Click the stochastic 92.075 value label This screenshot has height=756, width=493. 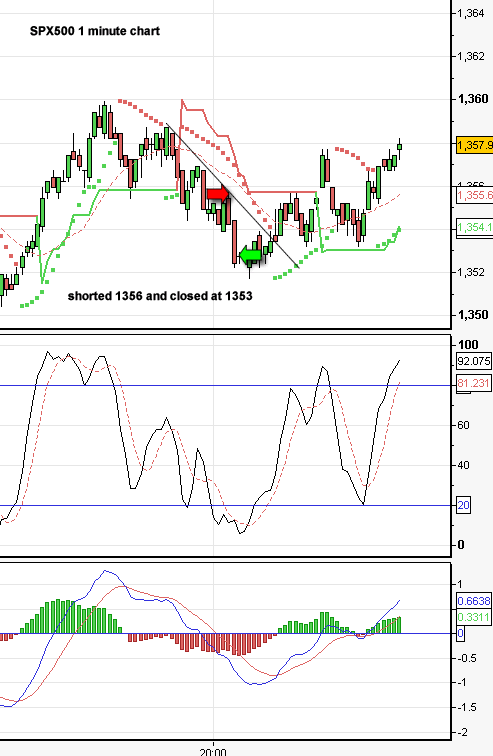click(x=474, y=361)
